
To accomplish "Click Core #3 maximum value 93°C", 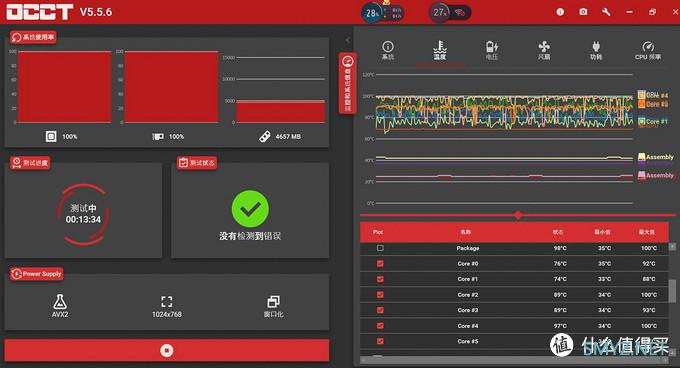I will click(649, 310).
